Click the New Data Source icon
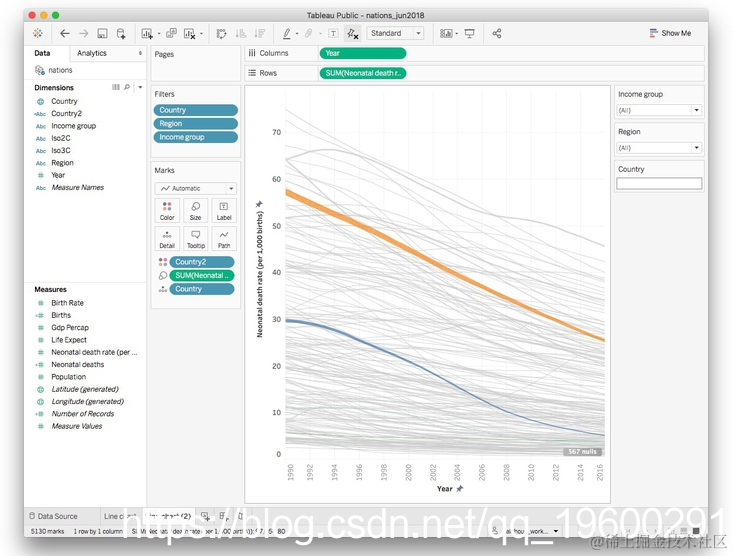Screen dimensions: 733x556 pos(121,33)
